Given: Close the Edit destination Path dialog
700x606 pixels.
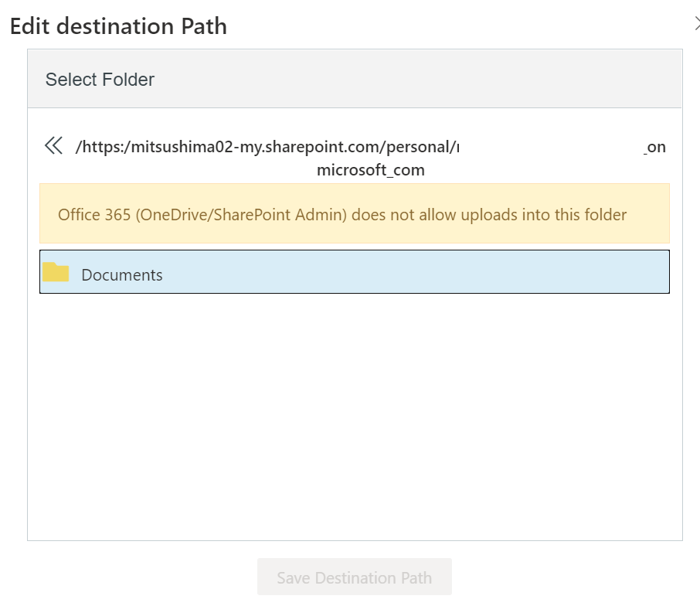Looking at the screenshot, I should (x=696, y=24).
